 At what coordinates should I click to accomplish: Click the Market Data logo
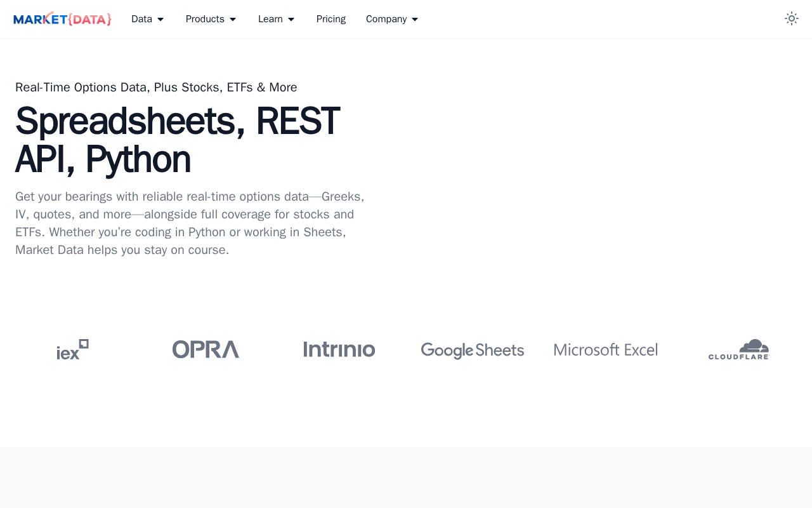coord(62,19)
